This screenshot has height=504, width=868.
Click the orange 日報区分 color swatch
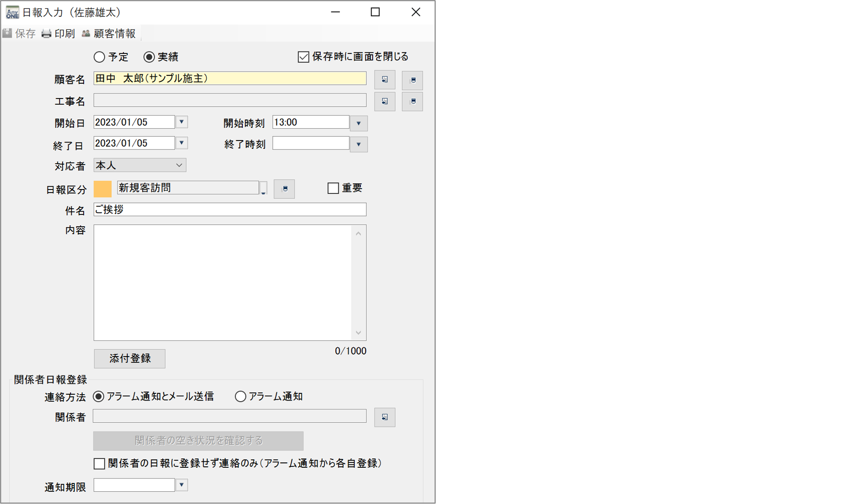tap(102, 188)
